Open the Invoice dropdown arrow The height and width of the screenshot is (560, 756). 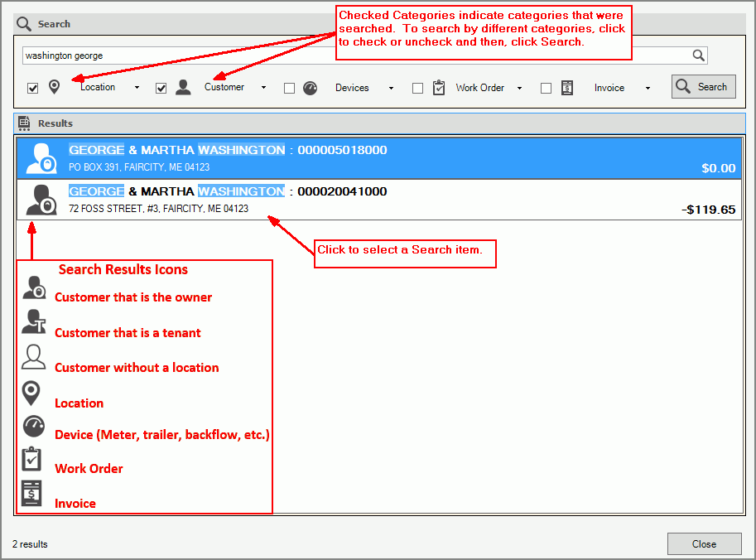pyautogui.click(x=648, y=89)
